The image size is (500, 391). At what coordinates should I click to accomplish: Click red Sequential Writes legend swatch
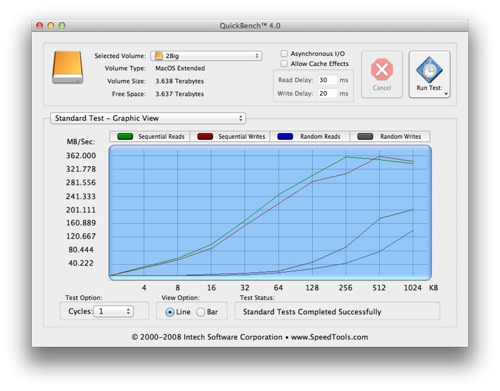[x=205, y=136]
